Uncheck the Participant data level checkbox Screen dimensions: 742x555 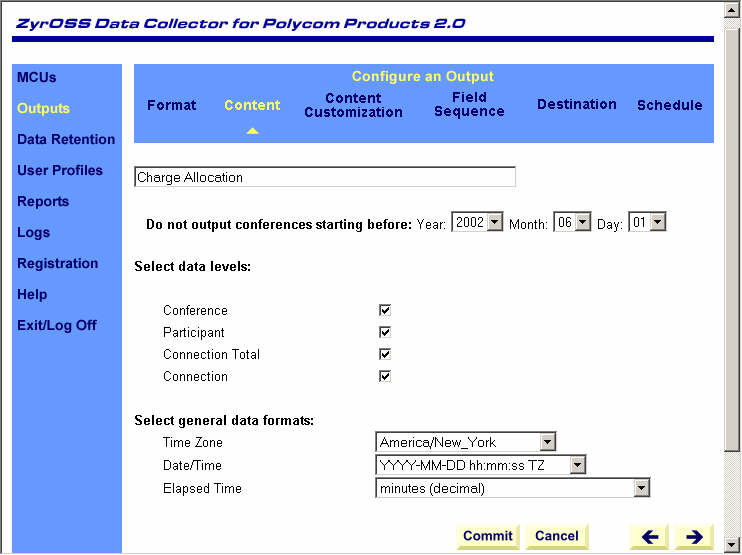[385, 332]
